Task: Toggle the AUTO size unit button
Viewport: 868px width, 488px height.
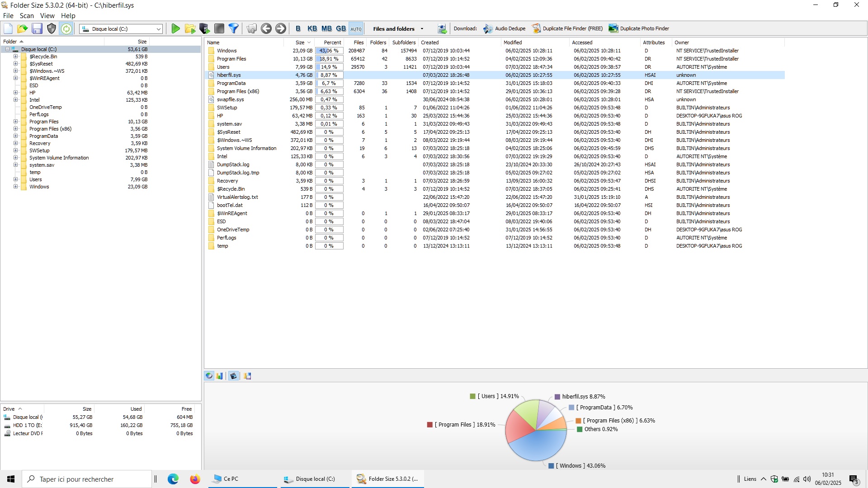Action: coord(356,29)
